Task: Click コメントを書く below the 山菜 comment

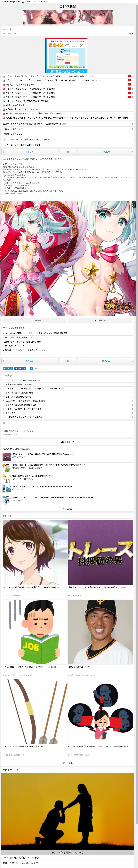Action: [68, 441]
